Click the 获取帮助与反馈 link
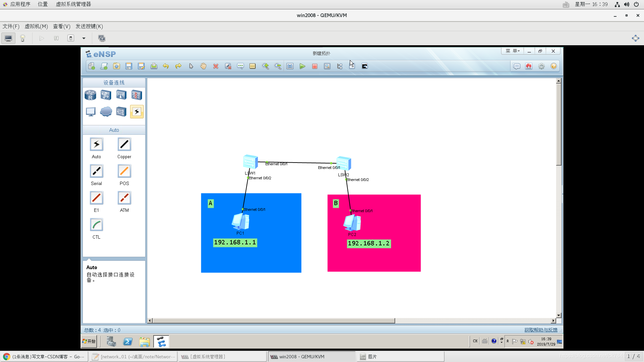644x362 pixels. pos(541,330)
